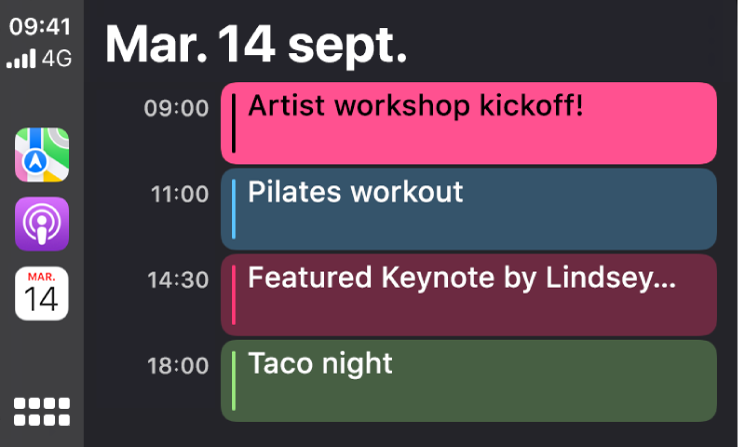This screenshot has height=447, width=739.
Task: Open the Pilates workout event
Action: click(468, 209)
